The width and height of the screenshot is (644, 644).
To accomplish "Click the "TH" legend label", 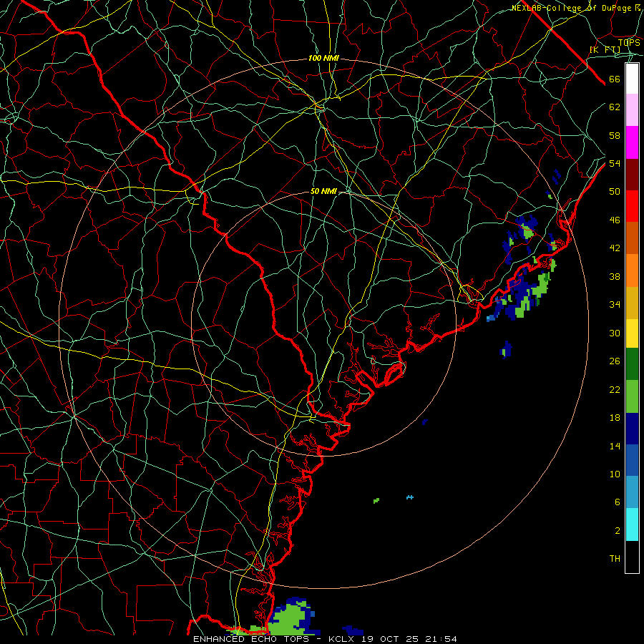I will pyautogui.click(x=615, y=558).
